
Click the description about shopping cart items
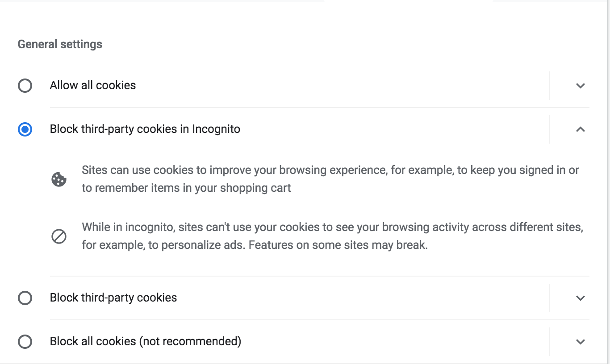(x=330, y=179)
